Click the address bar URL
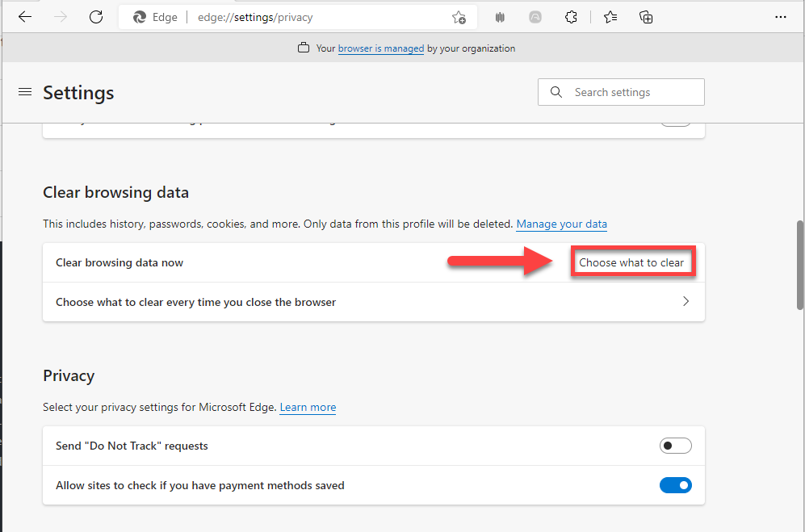Image resolution: width=805 pixels, height=532 pixels. pyautogui.click(x=255, y=17)
